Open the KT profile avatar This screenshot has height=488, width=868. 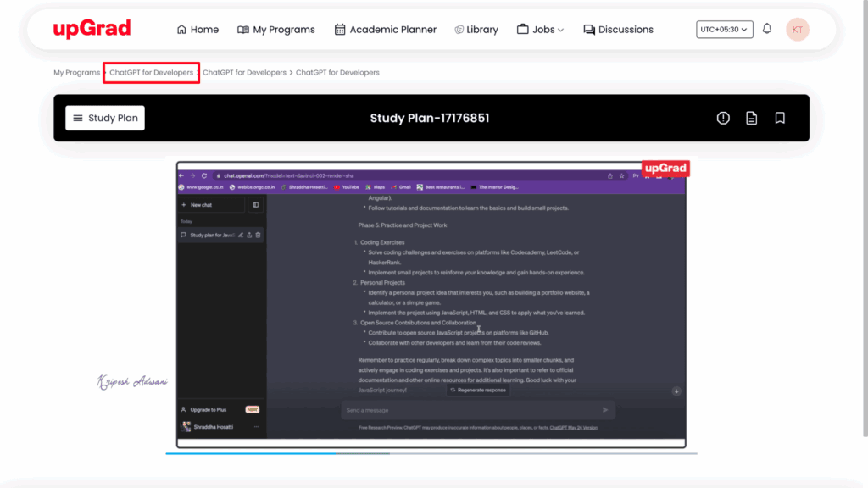pos(797,29)
